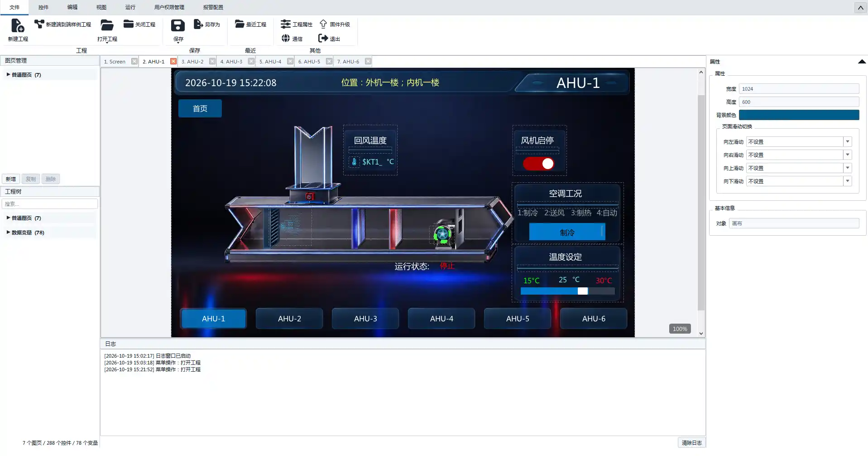Click the Close Project (关闭工程) icon
The height and width of the screenshot is (456, 868).
pos(129,24)
